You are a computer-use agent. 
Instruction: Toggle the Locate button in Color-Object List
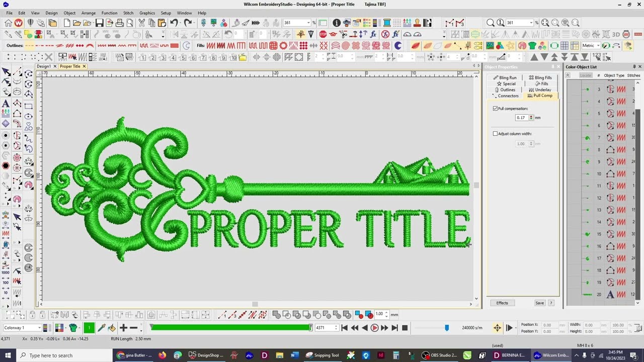click(x=585, y=75)
